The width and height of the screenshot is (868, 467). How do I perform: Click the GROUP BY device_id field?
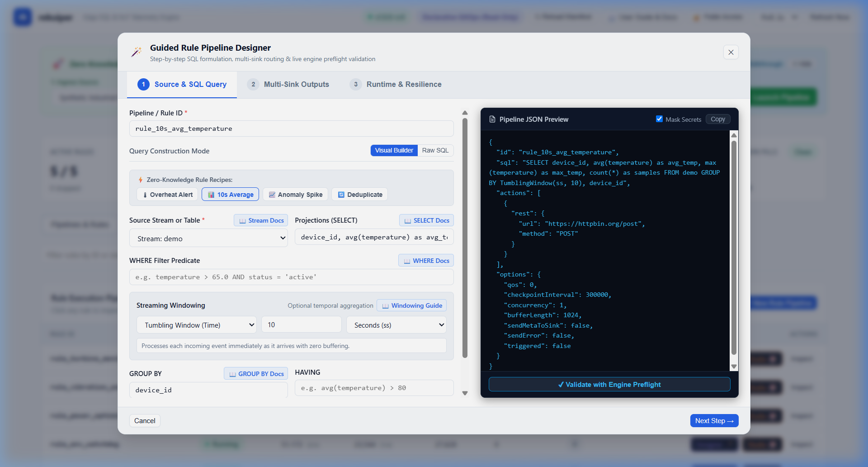click(208, 390)
